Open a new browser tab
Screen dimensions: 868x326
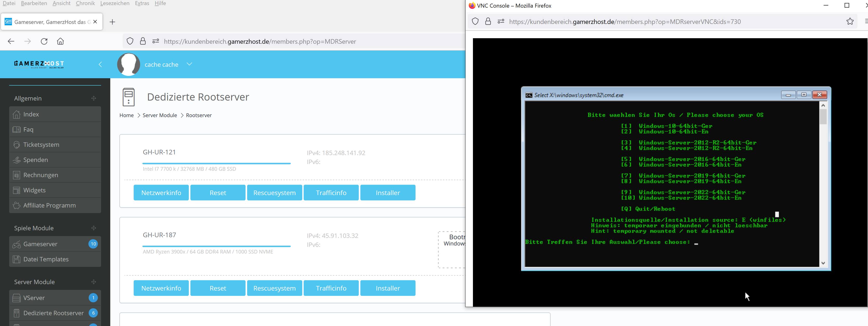(x=113, y=22)
